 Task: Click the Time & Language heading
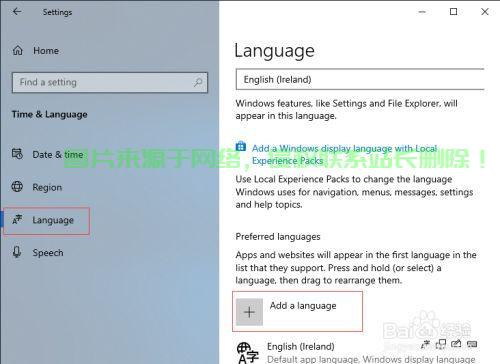coord(50,114)
